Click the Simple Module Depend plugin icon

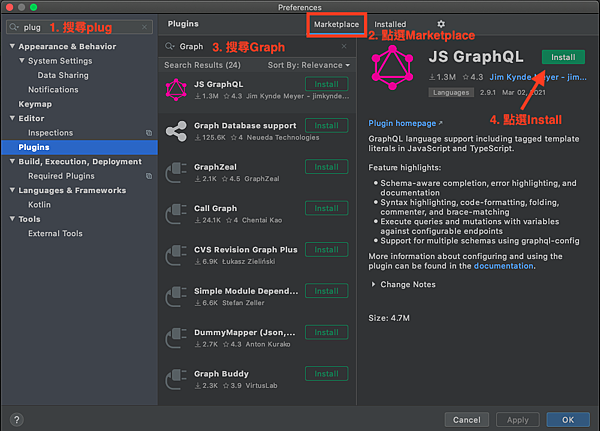(176, 297)
